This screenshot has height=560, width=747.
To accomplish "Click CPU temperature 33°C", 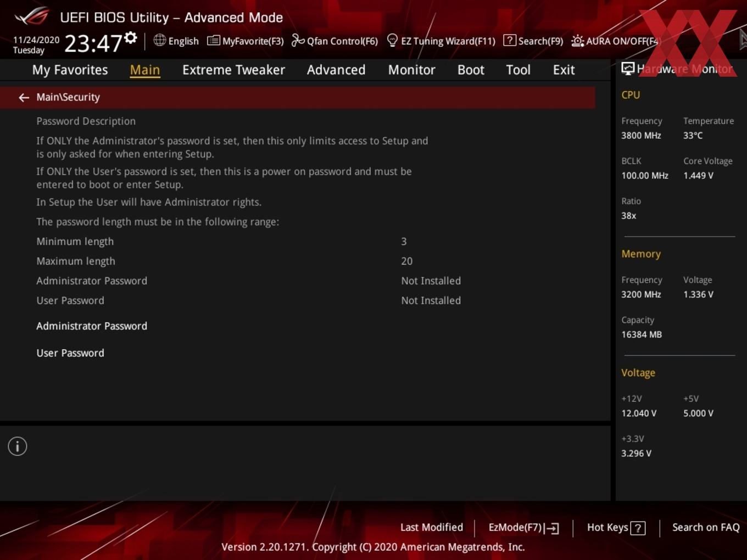I will tap(693, 136).
